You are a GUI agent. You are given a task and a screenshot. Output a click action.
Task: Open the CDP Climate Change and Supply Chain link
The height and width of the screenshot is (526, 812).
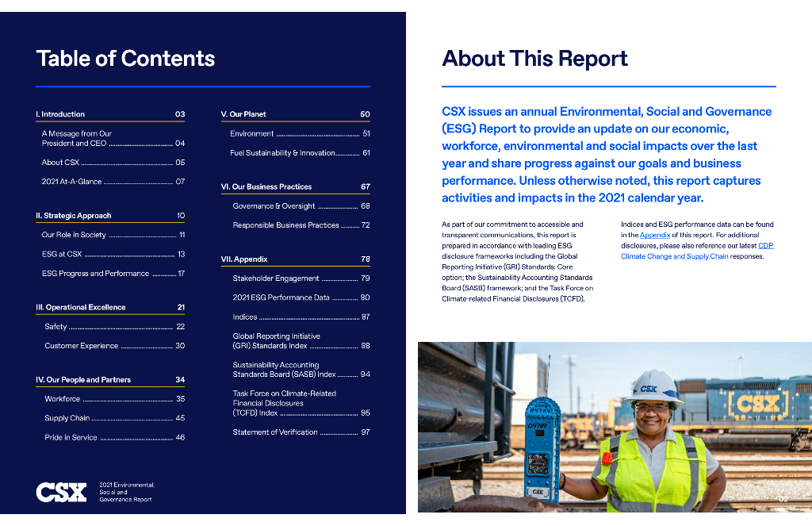[697, 251]
